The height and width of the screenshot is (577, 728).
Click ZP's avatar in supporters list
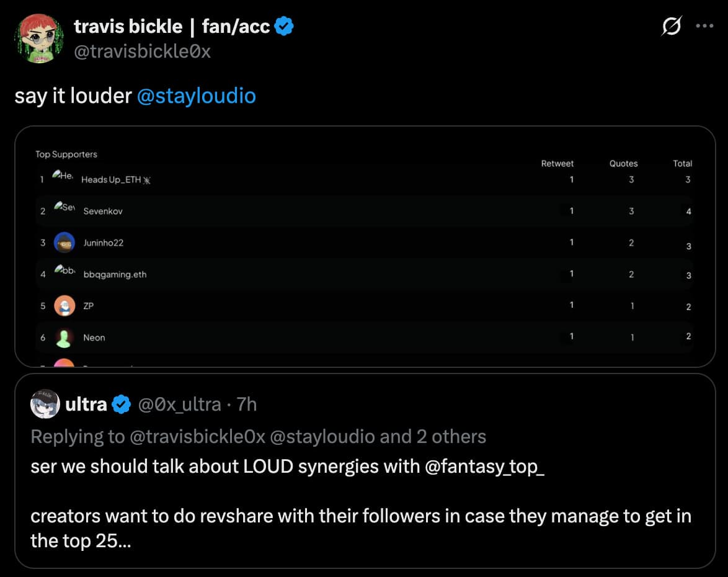click(x=64, y=306)
